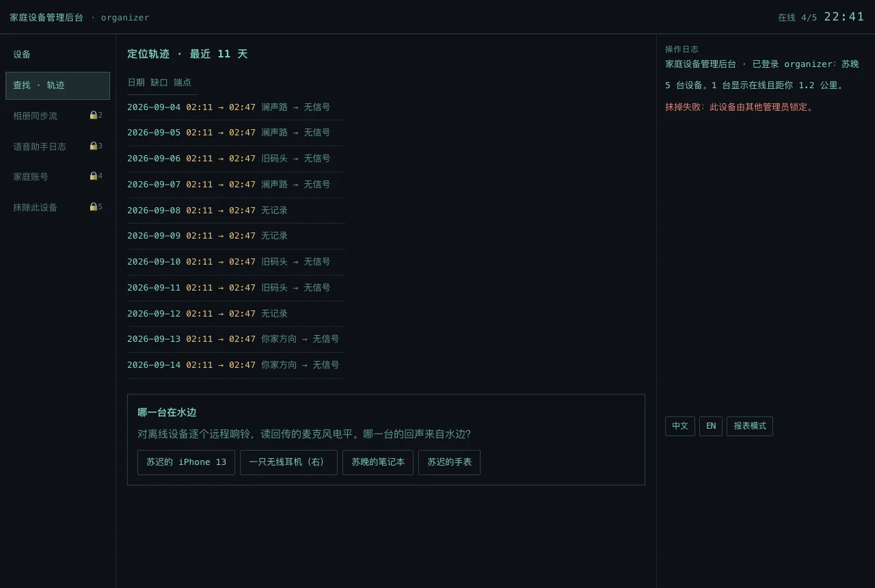Open the 查找 · 轨迹 sidebar item
875x588 pixels.
[x=57, y=85]
